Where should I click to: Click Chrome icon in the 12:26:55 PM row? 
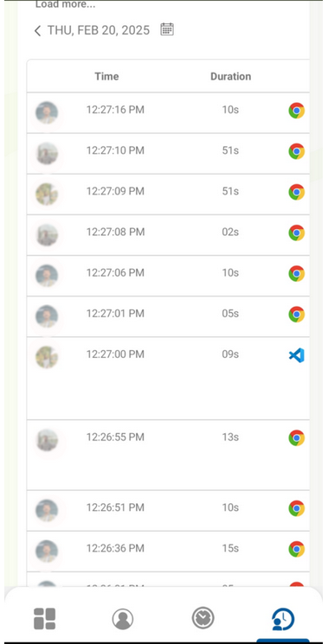[296, 437]
